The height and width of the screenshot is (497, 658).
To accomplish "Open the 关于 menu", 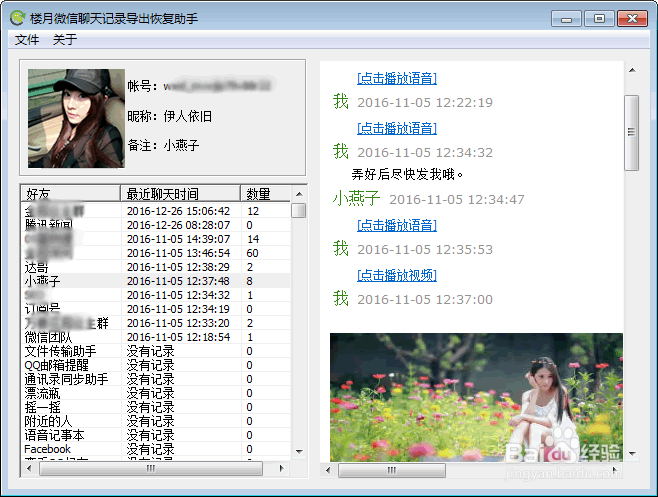I will [65, 40].
